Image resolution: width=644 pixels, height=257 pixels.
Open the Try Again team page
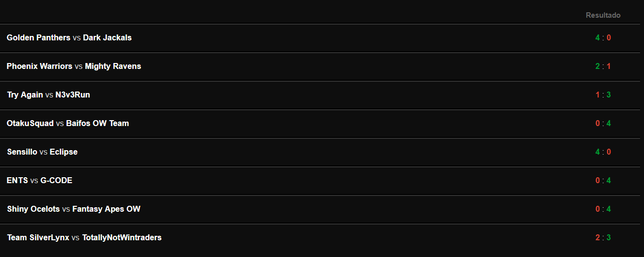click(25, 95)
